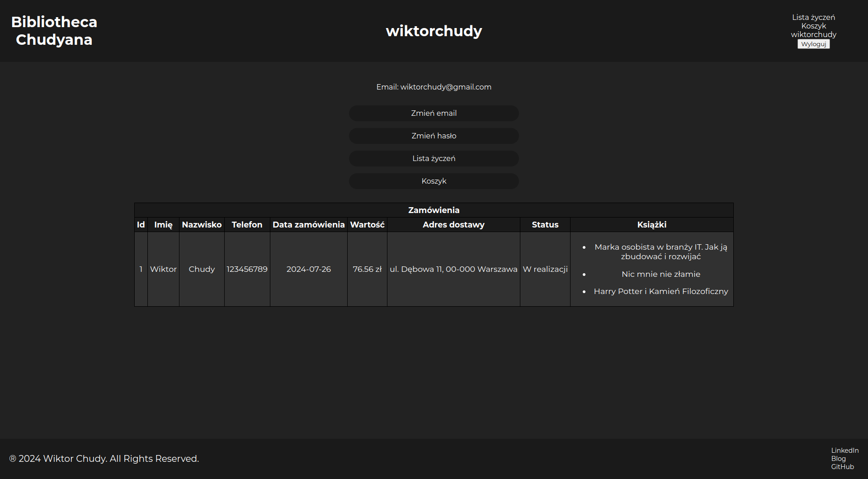Open the Blog footer link

point(838,458)
